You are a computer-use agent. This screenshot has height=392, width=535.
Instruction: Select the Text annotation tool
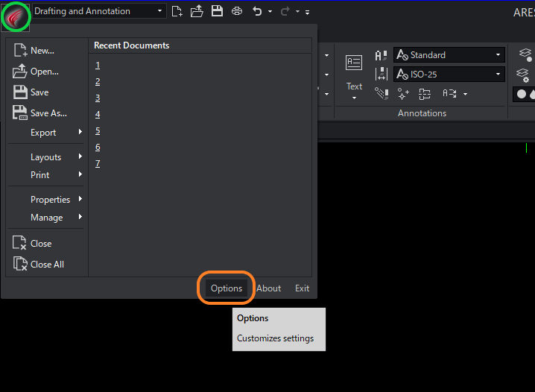354,76
